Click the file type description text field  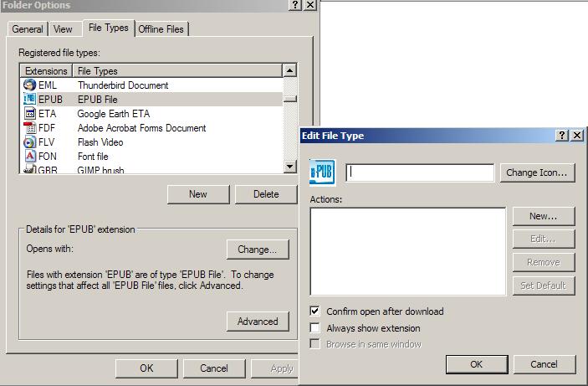(420, 172)
